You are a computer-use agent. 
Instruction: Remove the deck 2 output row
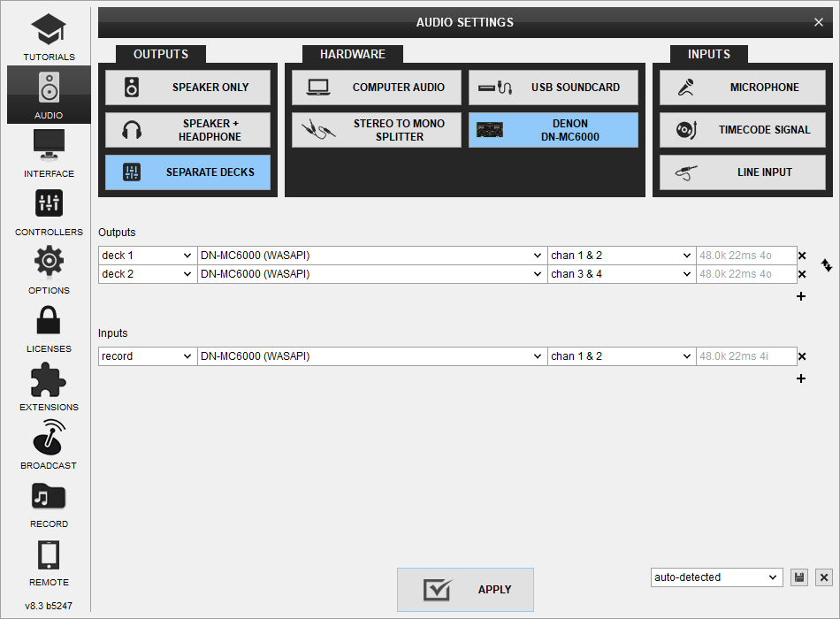point(802,274)
